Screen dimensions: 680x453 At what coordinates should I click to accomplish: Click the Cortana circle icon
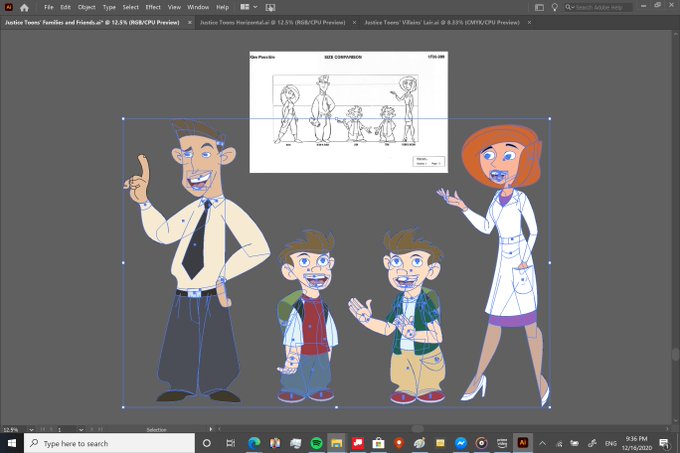coord(207,443)
